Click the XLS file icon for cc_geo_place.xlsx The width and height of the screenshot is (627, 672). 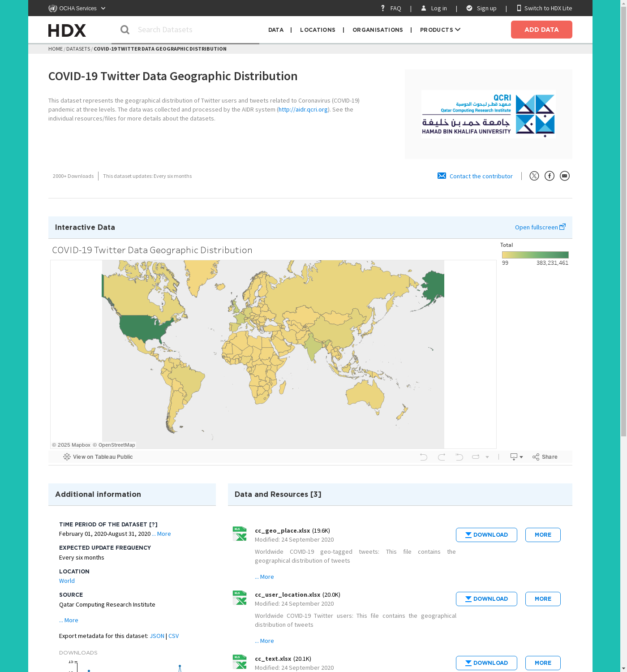(240, 534)
